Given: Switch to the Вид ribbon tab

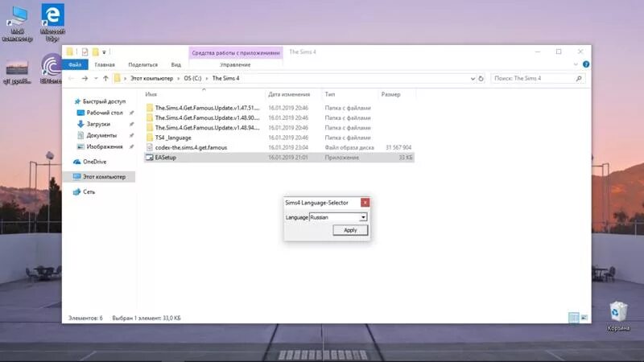Looking at the screenshot, I should (x=175, y=64).
